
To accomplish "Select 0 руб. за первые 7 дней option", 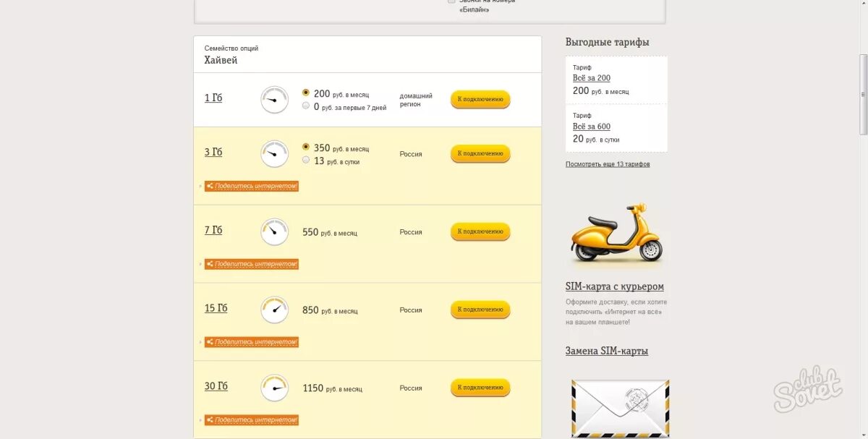I will pyautogui.click(x=306, y=106).
